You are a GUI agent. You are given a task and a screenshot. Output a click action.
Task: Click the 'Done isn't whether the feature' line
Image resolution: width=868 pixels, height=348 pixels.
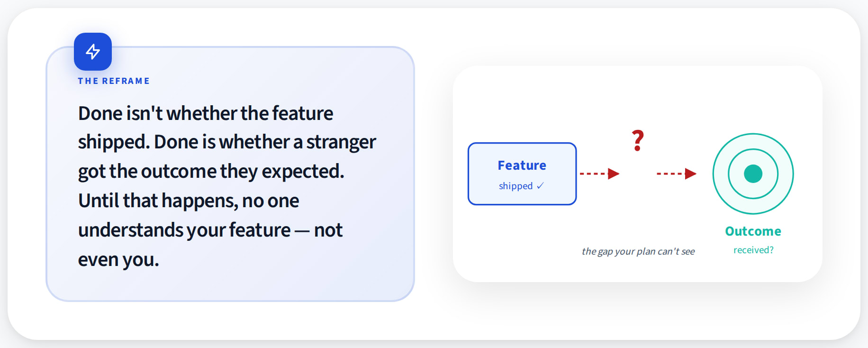[x=206, y=113]
